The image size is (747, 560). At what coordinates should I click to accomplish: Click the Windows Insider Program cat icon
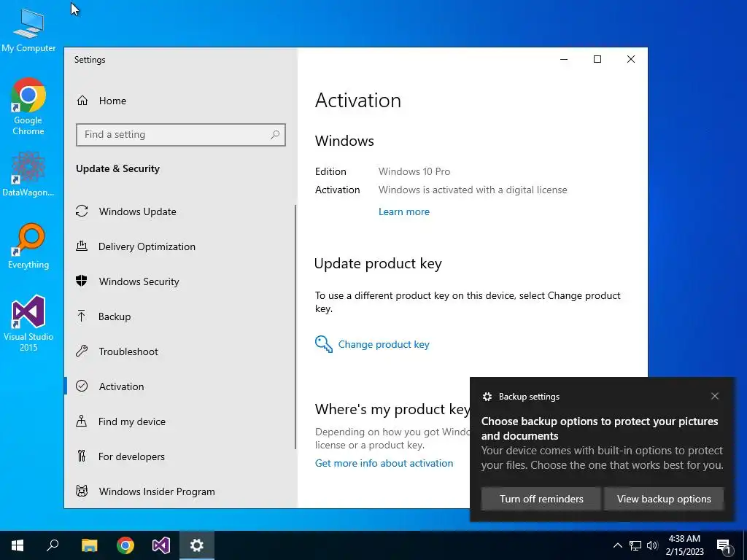[82, 491]
